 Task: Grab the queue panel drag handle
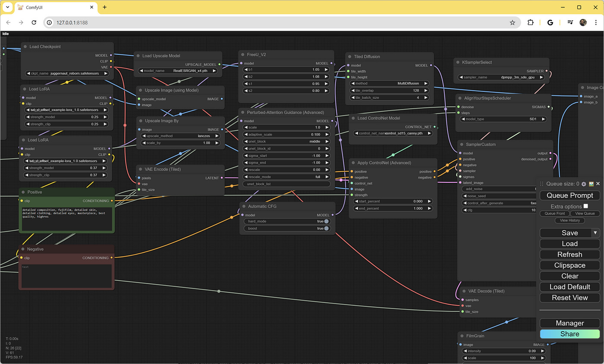point(542,184)
